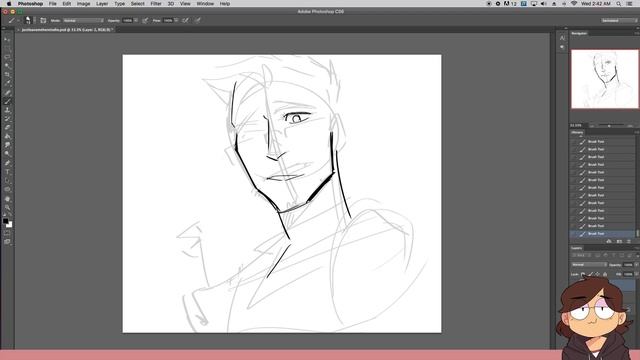Click the open .psd document tab
Screen dimensions: 640x360
[67, 30]
